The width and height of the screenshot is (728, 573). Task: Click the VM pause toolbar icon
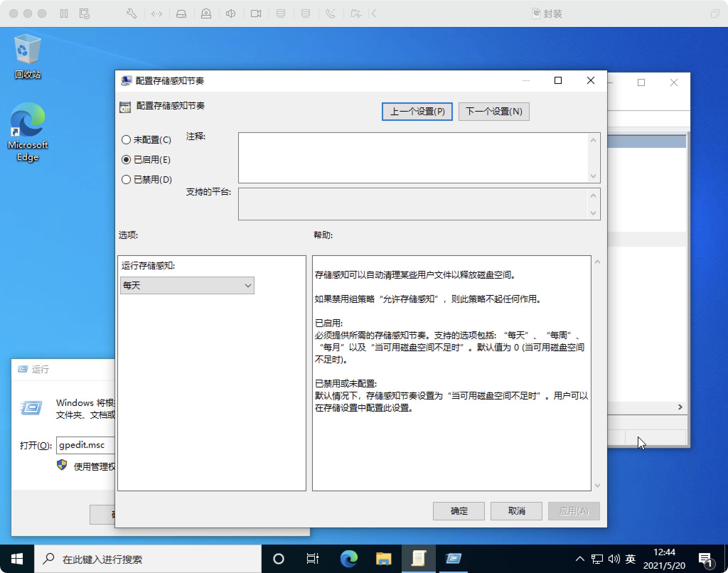point(64,14)
